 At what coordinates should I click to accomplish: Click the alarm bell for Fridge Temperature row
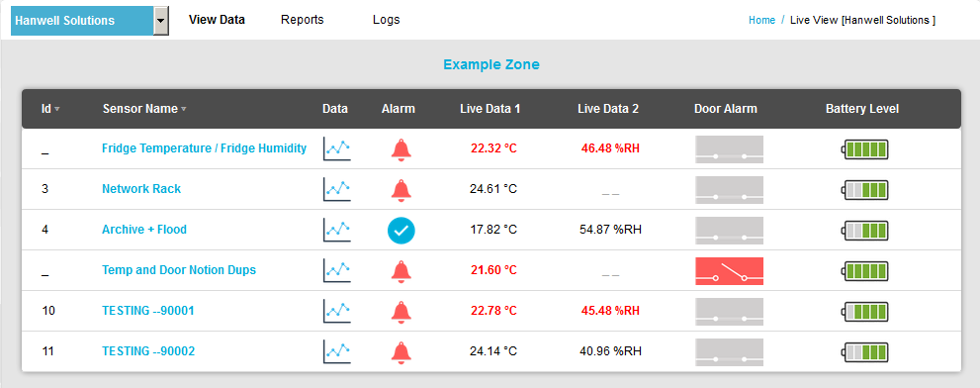pos(401,148)
